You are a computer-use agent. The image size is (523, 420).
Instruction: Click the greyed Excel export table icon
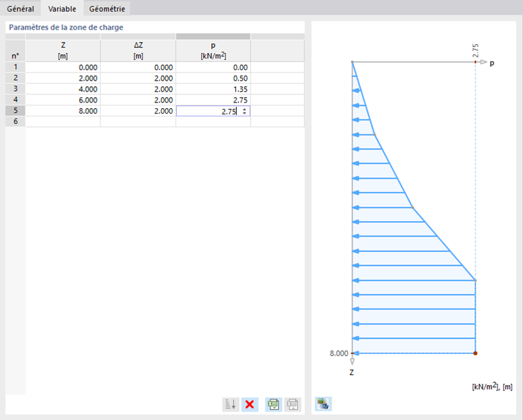pyautogui.click(x=292, y=404)
